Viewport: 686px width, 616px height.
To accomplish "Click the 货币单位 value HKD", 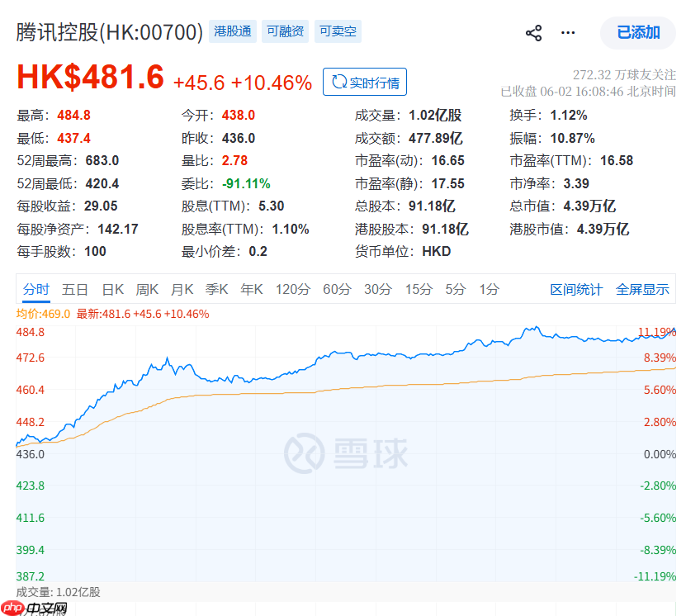I will tap(436, 252).
